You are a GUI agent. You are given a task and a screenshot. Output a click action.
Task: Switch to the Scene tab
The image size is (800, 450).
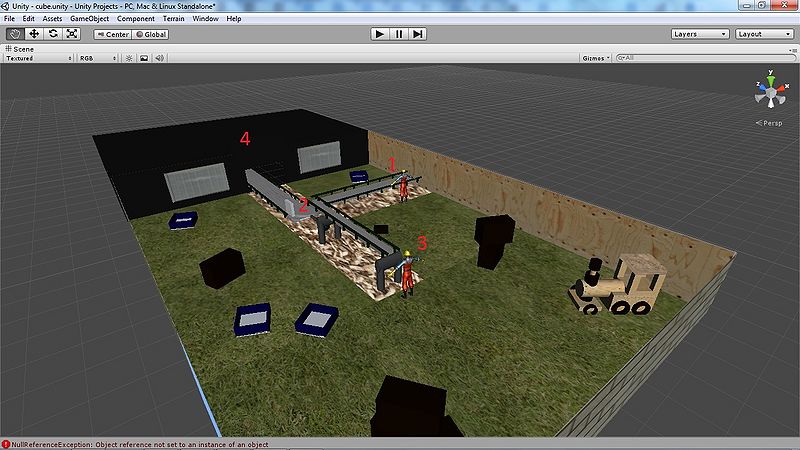pos(20,48)
